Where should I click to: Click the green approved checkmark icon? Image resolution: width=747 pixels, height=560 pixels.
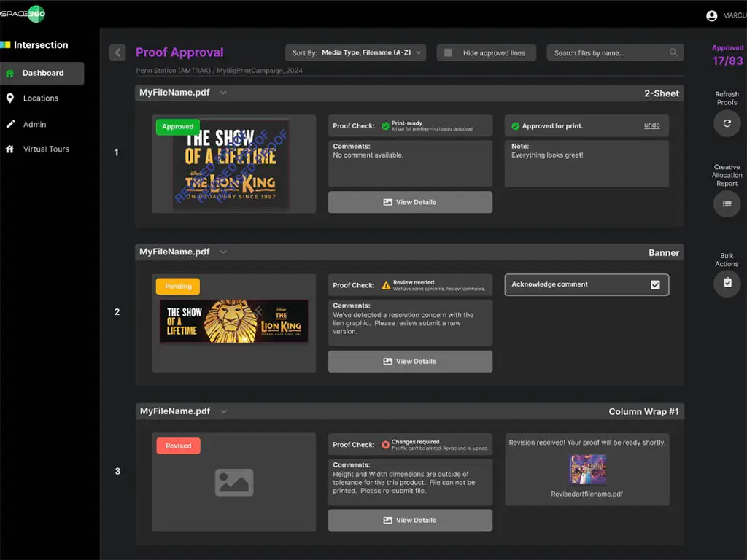(516, 126)
